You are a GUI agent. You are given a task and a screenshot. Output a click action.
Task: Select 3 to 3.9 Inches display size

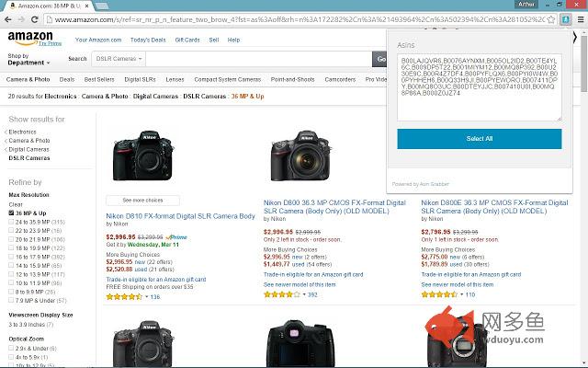point(30,324)
